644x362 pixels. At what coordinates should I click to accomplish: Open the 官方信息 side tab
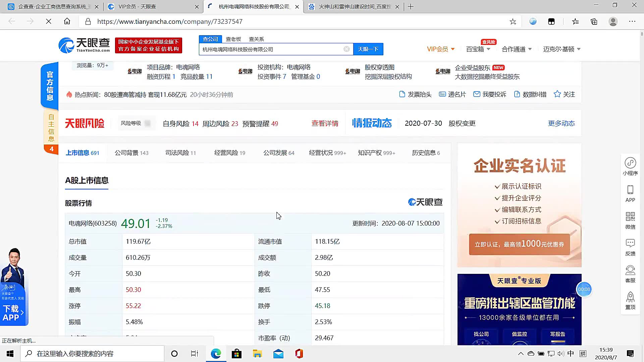coord(50,85)
